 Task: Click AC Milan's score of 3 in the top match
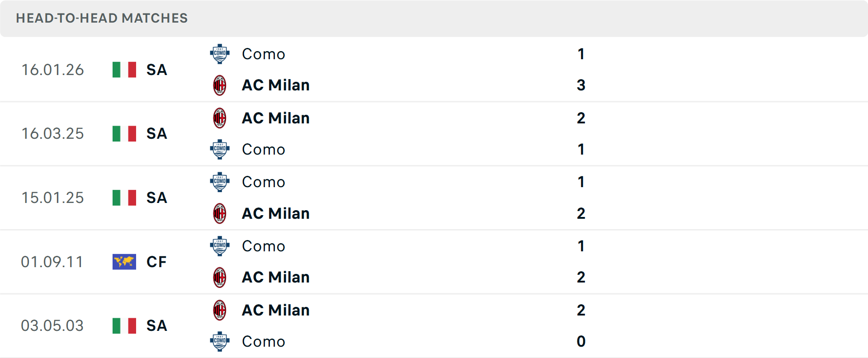(x=581, y=85)
